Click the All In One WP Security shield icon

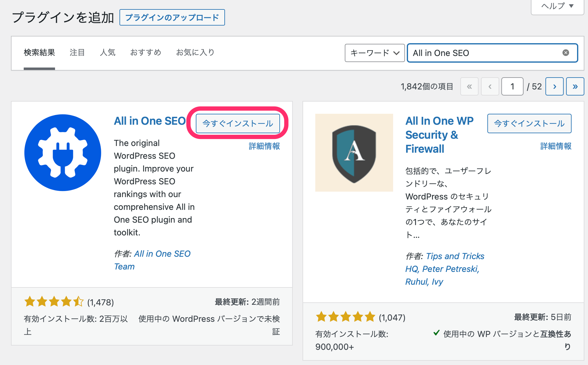[x=354, y=153]
